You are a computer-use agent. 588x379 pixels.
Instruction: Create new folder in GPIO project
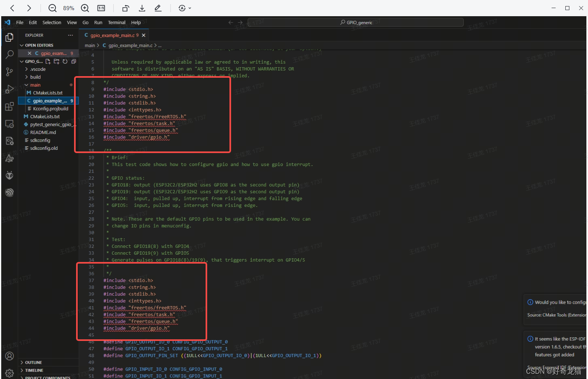56,62
